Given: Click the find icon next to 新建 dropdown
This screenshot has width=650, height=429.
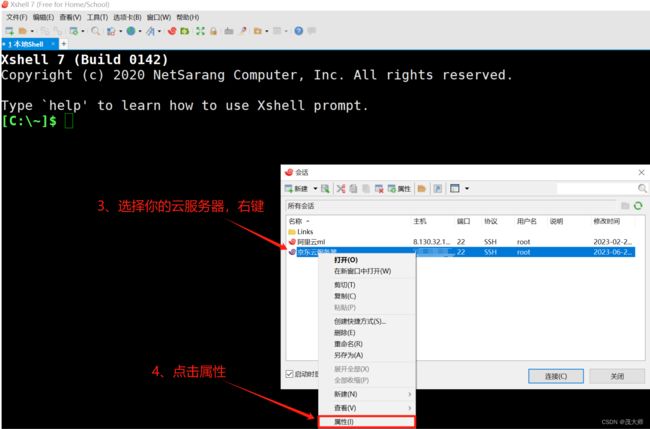Looking at the screenshot, I should tap(325, 189).
